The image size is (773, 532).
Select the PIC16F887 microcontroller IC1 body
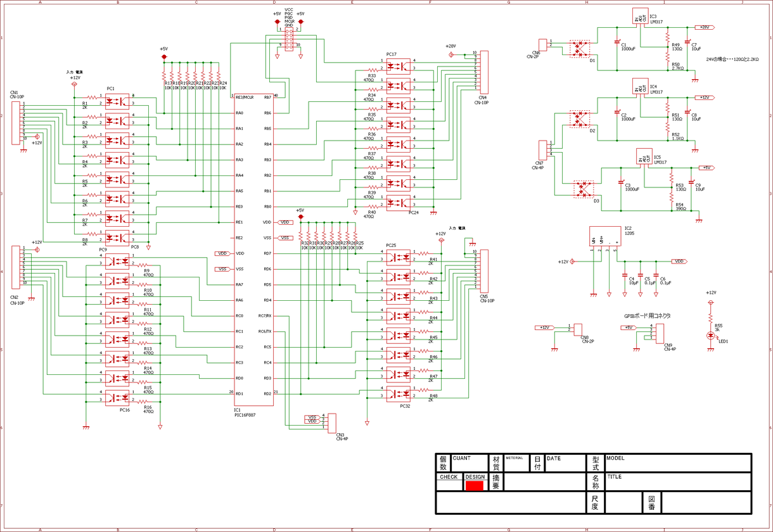[253, 249]
